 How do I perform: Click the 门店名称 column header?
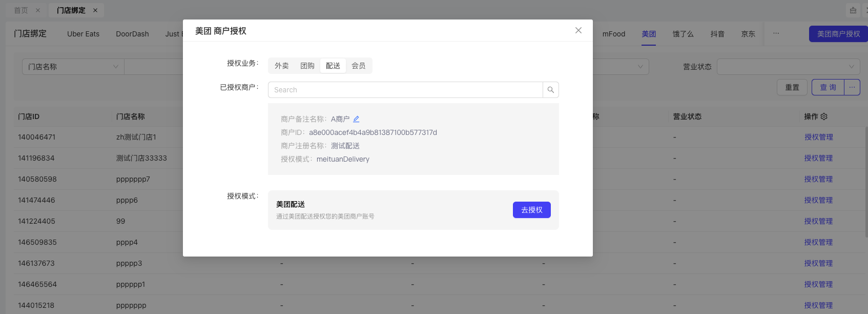(x=131, y=116)
